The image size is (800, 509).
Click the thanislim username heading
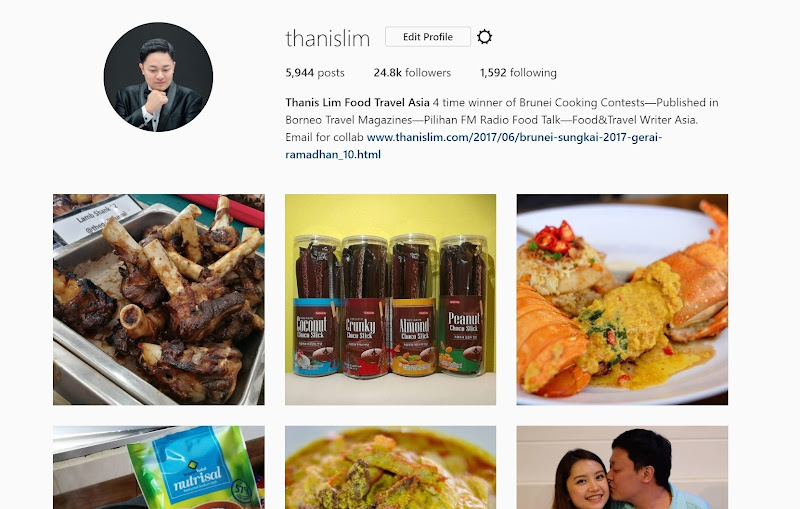(328, 38)
